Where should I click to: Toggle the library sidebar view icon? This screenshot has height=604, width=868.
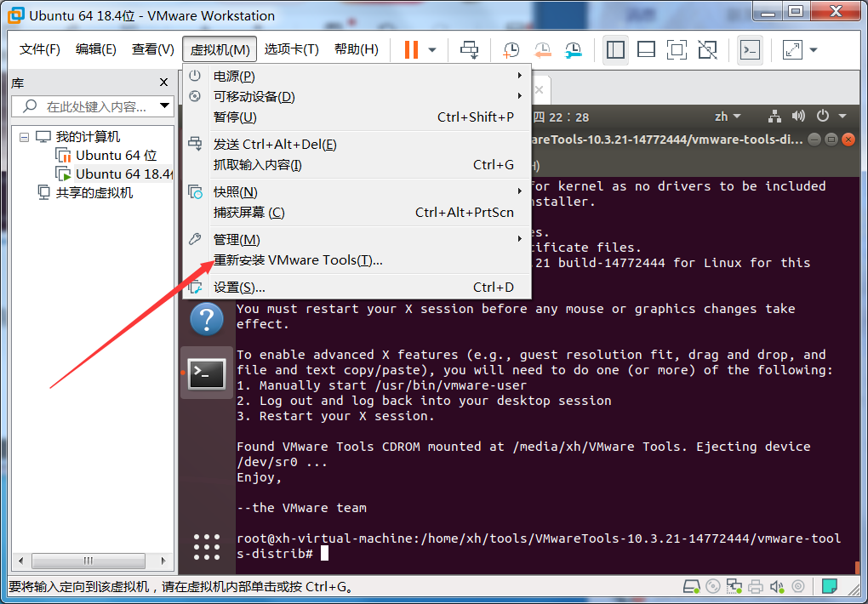tap(615, 50)
